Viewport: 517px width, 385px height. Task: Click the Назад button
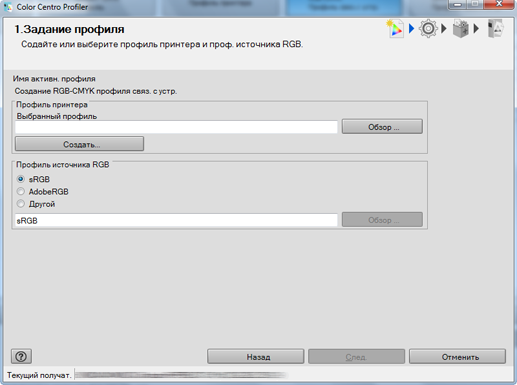coord(256,357)
